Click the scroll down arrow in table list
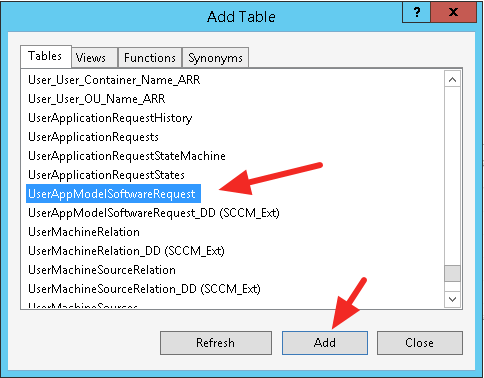The height and width of the screenshot is (378, 484). [x=452, y=299]
